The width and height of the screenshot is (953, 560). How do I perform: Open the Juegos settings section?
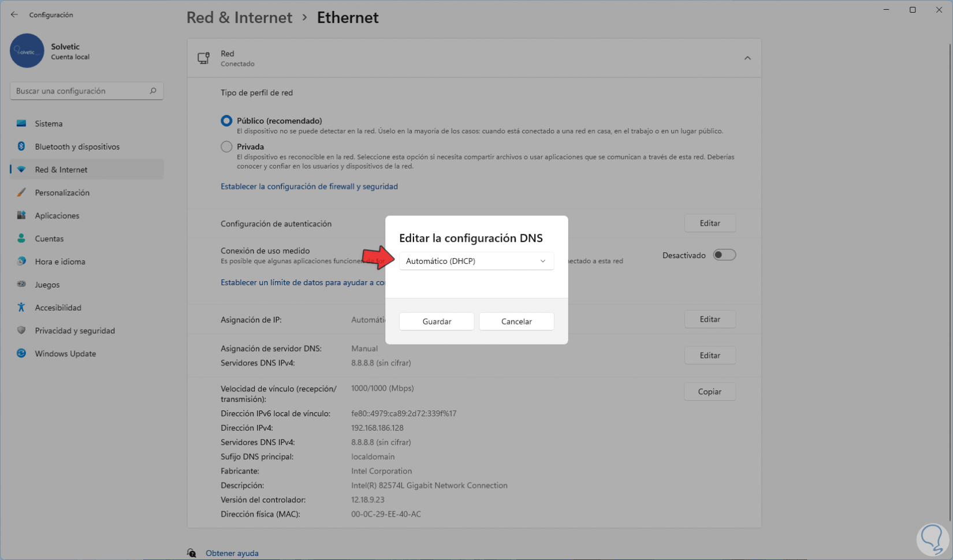(47, 285)
